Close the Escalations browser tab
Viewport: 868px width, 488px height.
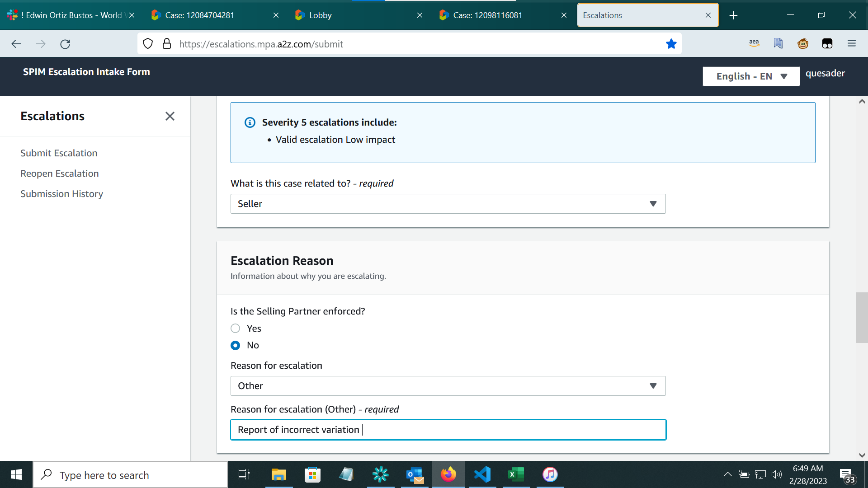click(x=708, y=15)
